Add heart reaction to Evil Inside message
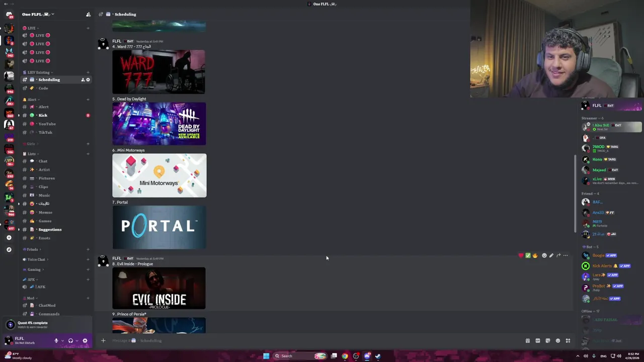The height and width of the screenshot is (362, 644). 521,255
